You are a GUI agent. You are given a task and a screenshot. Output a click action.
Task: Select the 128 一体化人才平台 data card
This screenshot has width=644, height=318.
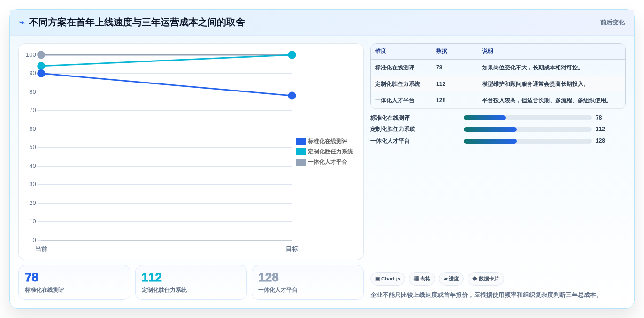point(307,282)
